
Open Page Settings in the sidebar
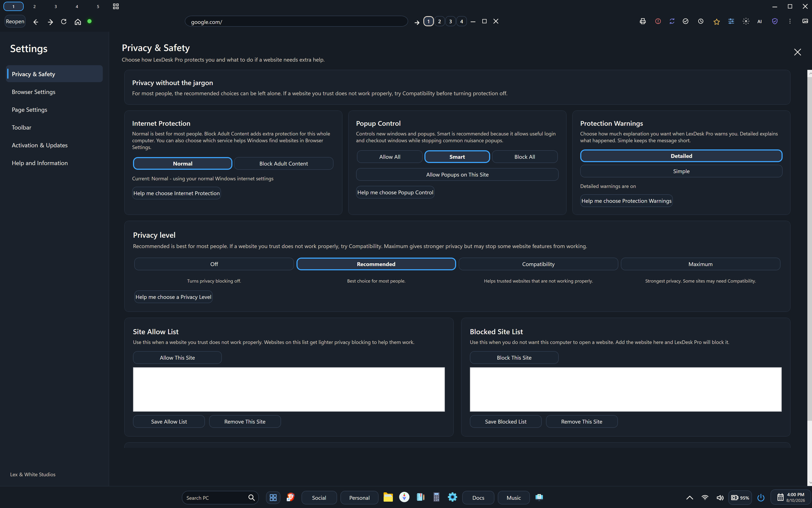pos(54,109)
